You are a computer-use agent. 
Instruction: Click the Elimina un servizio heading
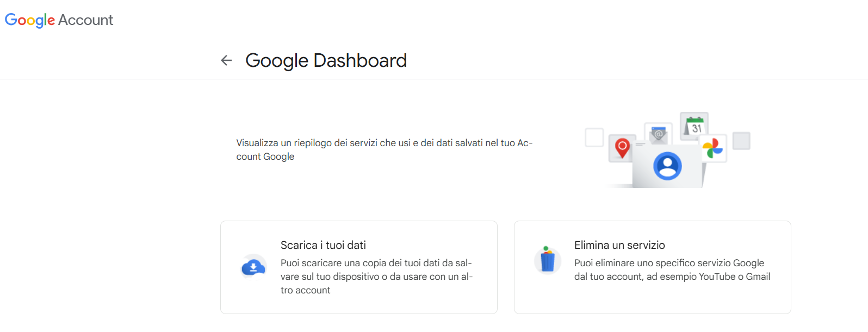(x=619, y=245)
